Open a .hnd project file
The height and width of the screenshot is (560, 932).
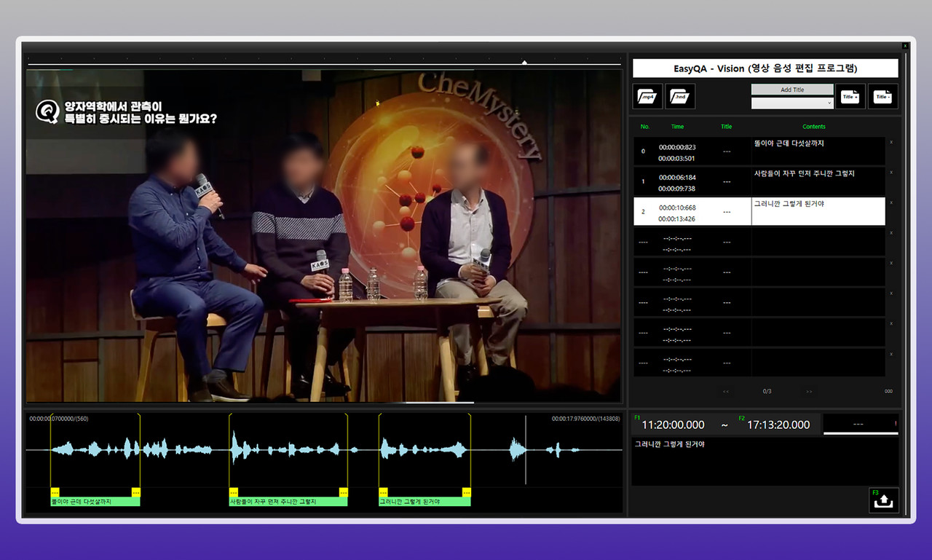click(680, 96)
